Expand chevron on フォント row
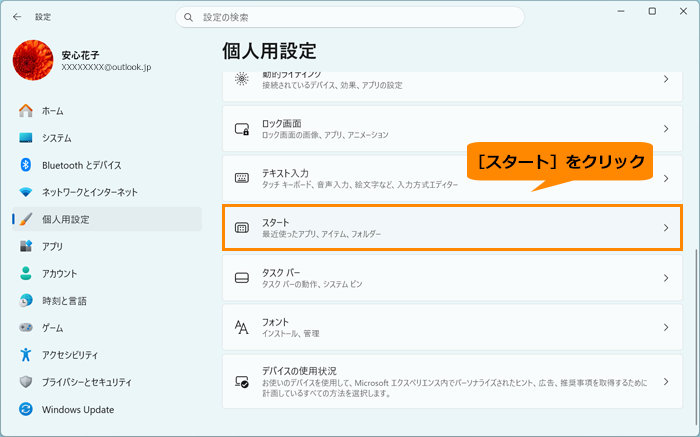 point(666,327)
